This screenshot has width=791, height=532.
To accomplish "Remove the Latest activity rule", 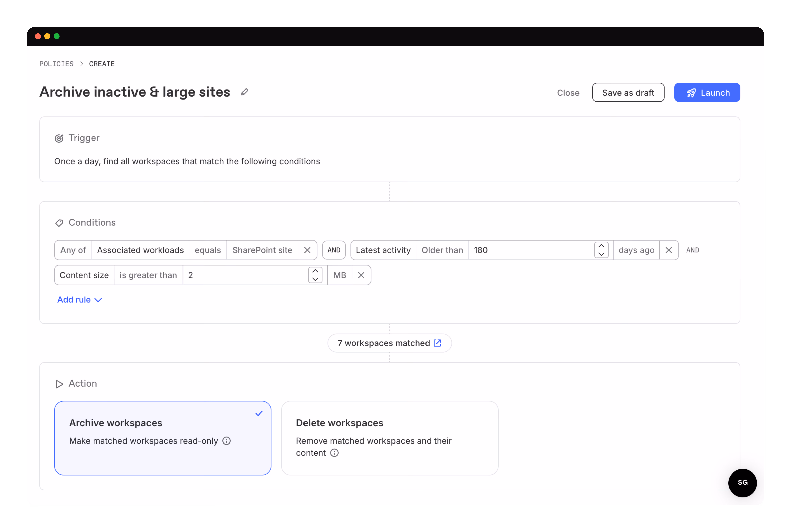I will click(x=668, y=250).
